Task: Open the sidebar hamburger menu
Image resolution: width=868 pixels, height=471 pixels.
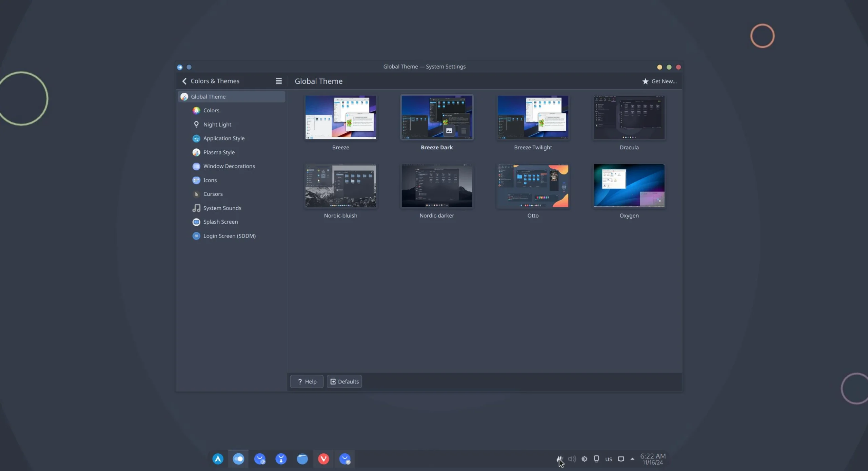Action: (278, 81)
